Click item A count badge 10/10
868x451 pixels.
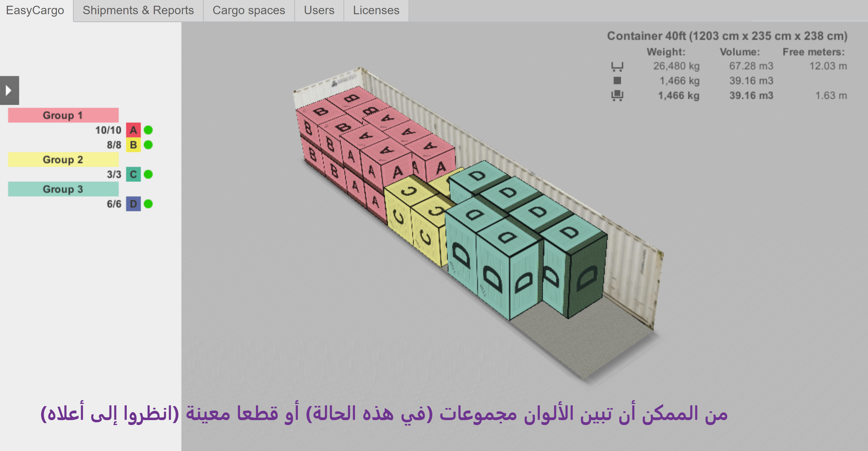106,129
